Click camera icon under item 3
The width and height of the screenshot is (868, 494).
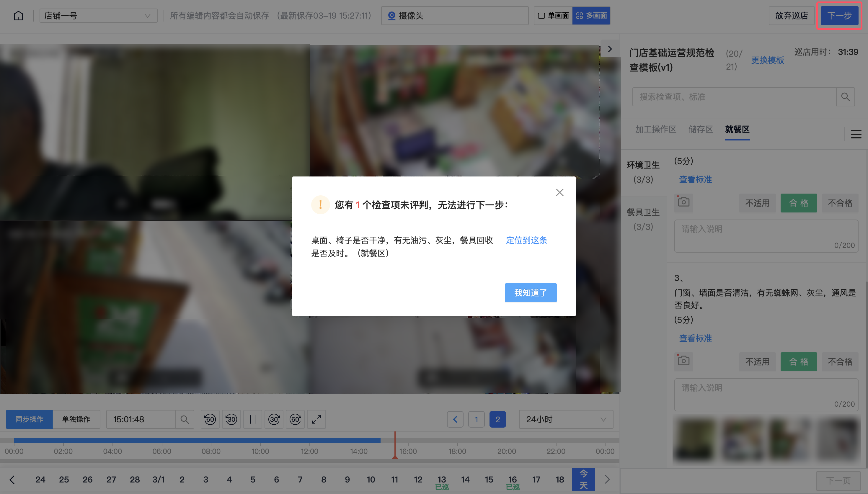683,360
